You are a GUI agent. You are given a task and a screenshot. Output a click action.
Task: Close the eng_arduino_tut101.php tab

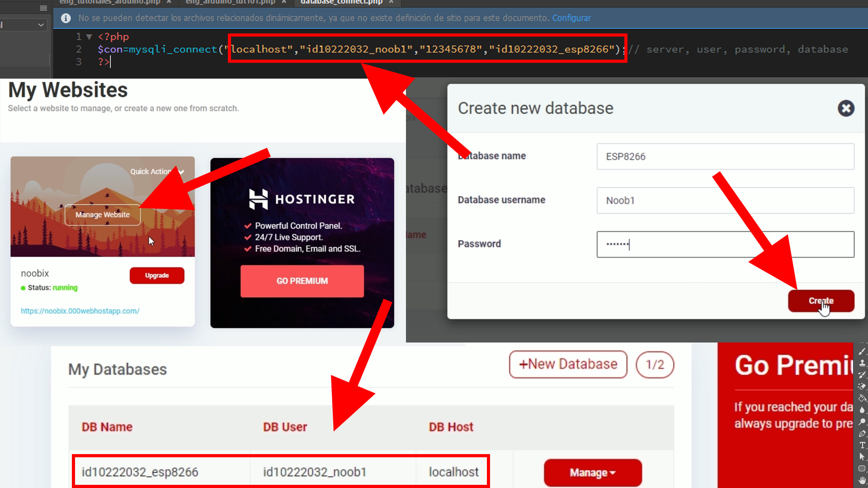(284, 2)
